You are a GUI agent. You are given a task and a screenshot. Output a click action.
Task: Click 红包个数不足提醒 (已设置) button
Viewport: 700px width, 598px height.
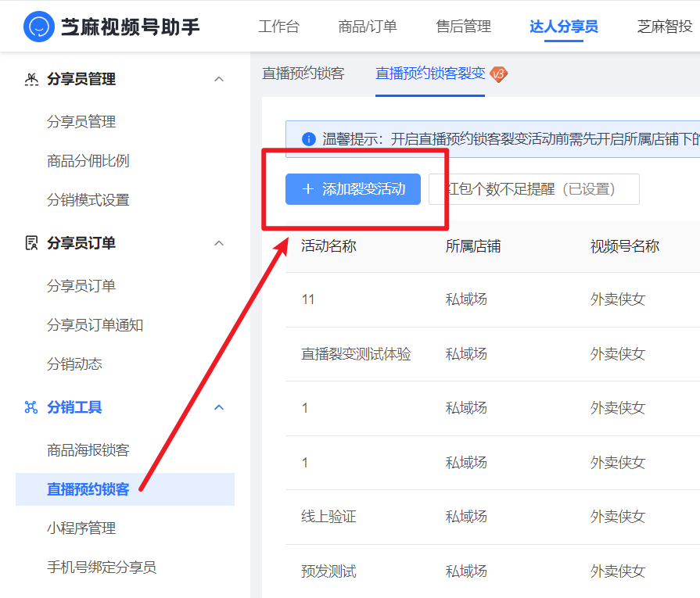(x=534, y=189)
